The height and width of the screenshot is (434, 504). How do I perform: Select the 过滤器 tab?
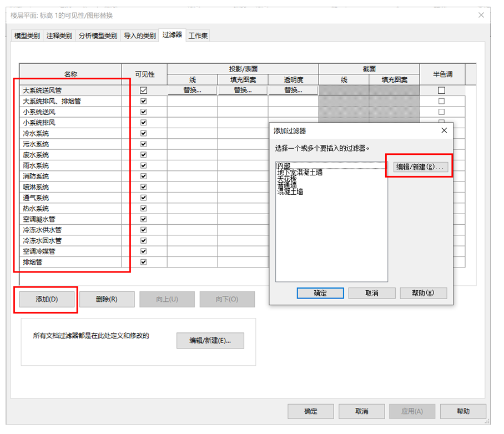point(172,35)
